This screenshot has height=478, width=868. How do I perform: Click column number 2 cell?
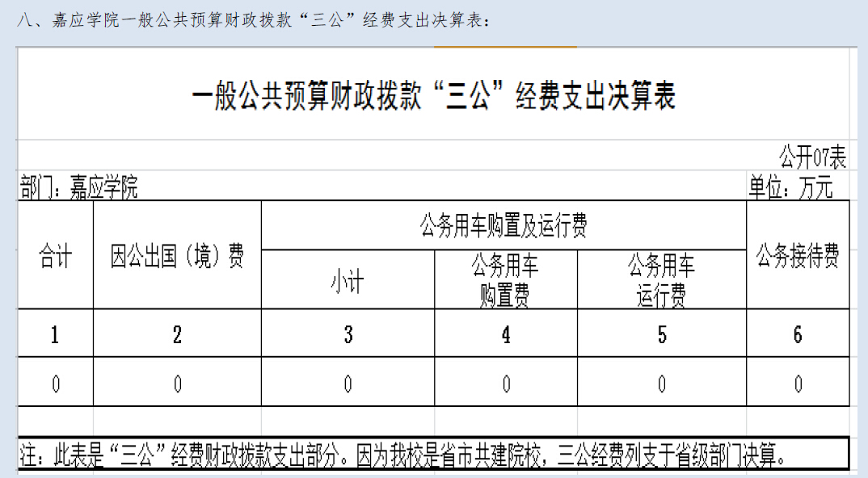pyautogui.click(x=177, y=333)
